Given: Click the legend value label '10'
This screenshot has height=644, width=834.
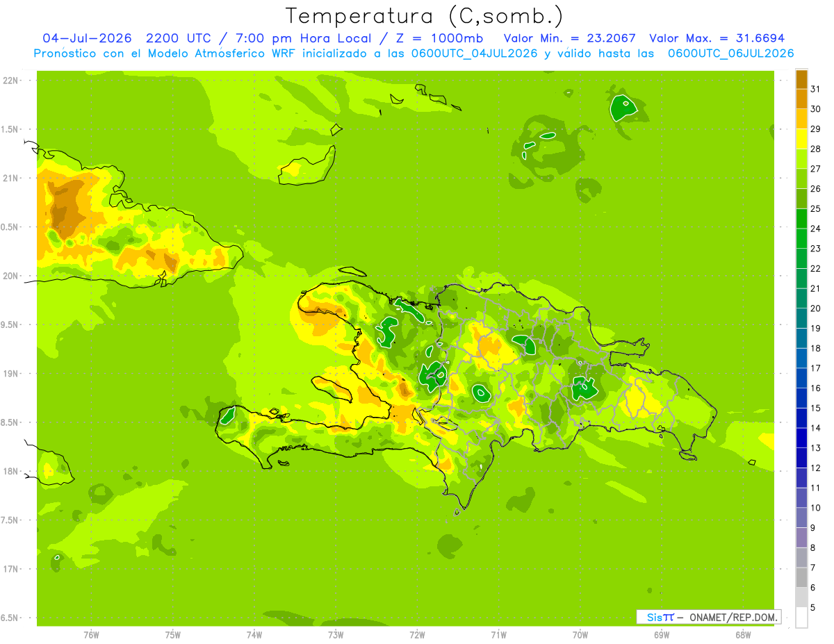Looking at the screenshot, I should coord(815,508).
